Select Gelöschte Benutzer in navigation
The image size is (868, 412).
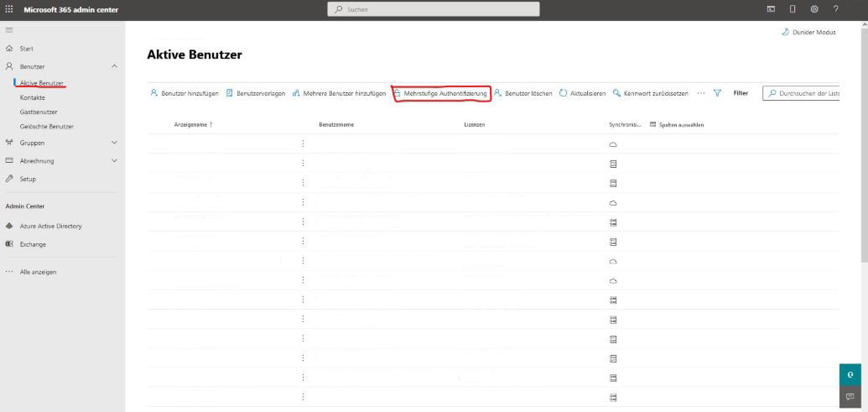tap(46, 127)
